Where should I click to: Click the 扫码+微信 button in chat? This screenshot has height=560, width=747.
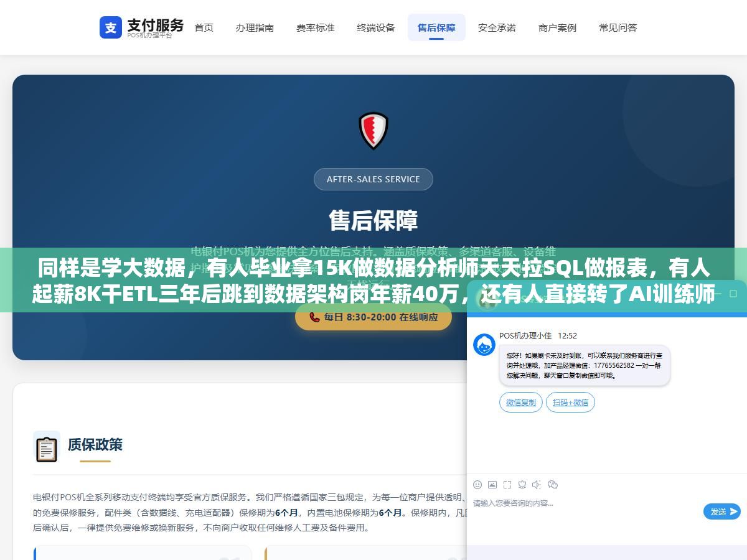pos(570,402)
